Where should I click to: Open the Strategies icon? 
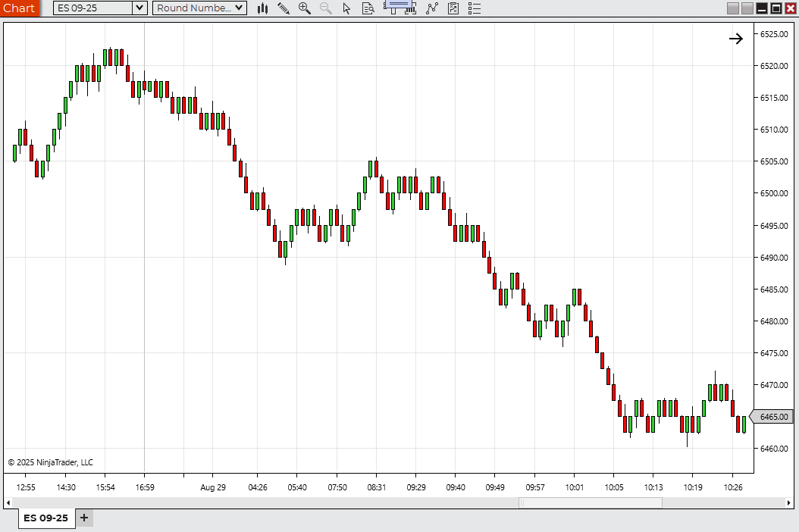[x=453, y=8]
